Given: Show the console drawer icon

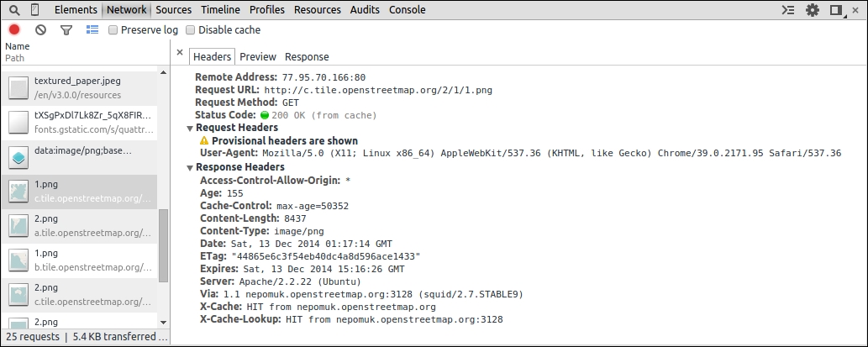Looking at the screenshot, I should click(787, 10).
